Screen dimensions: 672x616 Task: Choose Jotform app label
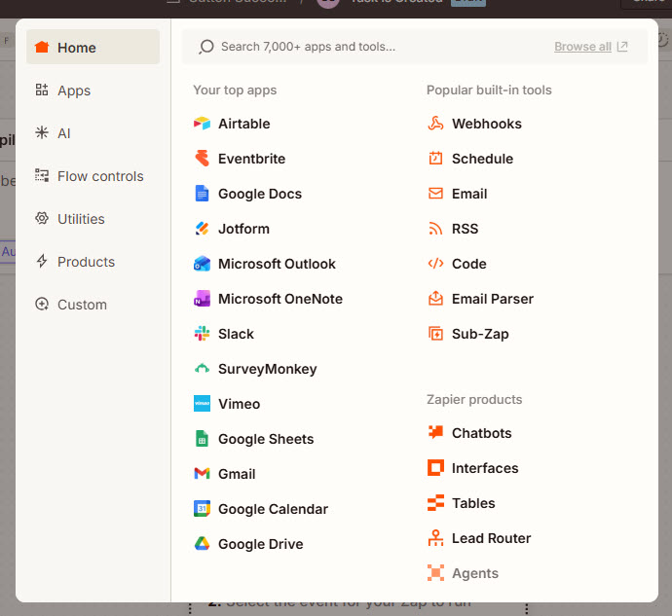click(243, 229)
